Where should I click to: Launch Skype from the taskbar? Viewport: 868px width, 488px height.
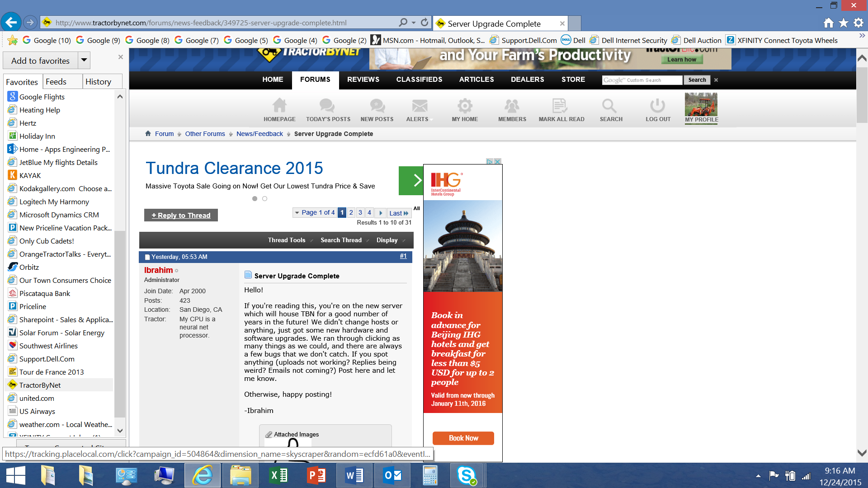point(466,475)
